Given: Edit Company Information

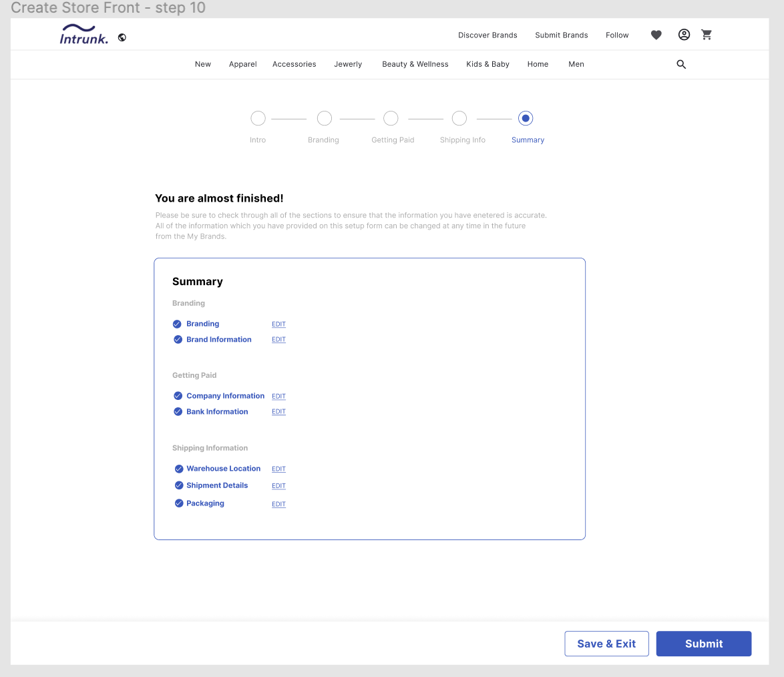Looking at the screenshot, I should pyautogui.click(x=278, y=396).
